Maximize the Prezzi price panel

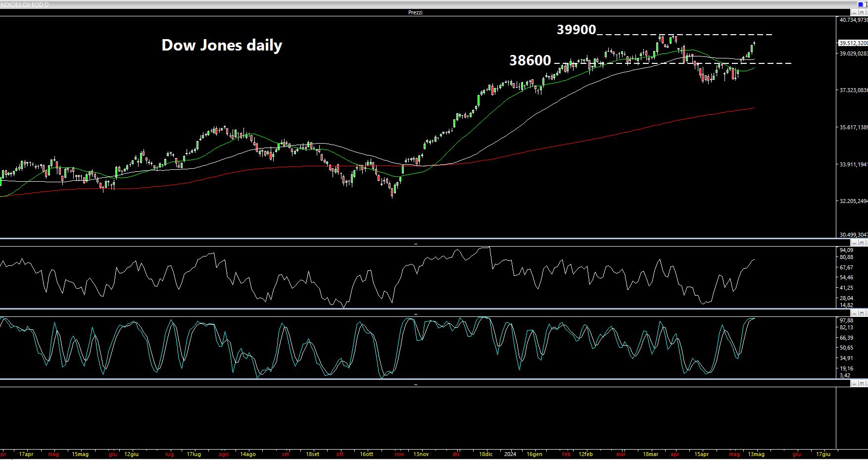tap(862, 12)
